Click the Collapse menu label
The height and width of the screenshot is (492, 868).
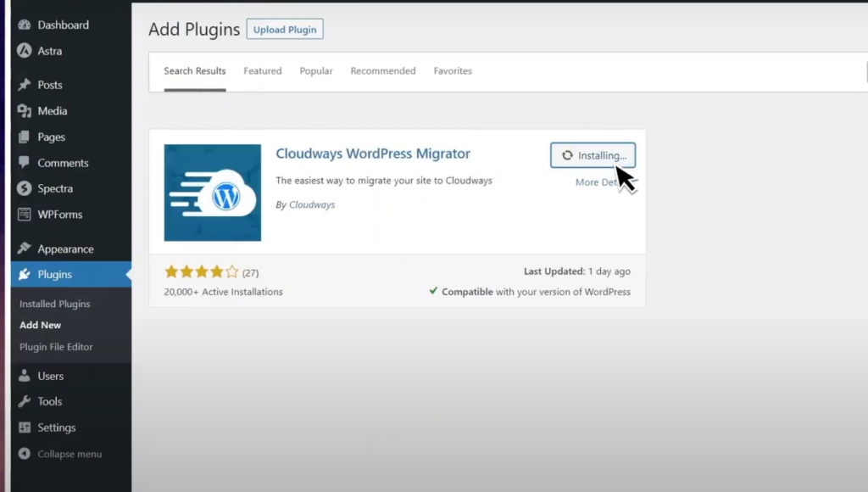[x=70, y=454]
